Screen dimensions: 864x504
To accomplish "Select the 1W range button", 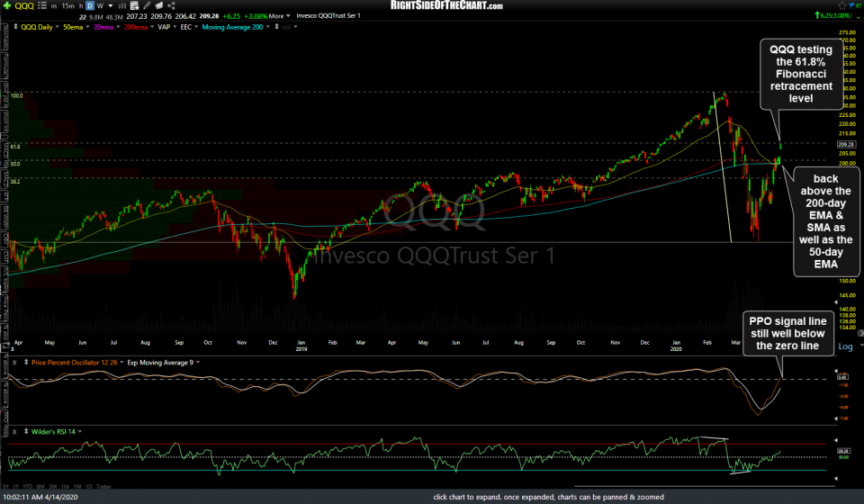I will (x=77, y=487).
